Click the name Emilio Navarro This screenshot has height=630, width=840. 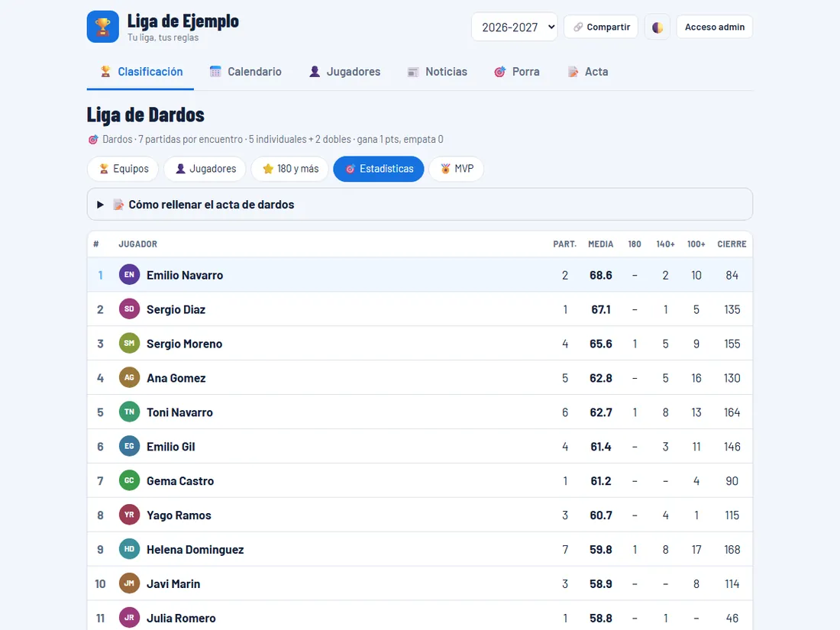click(185, 275)
